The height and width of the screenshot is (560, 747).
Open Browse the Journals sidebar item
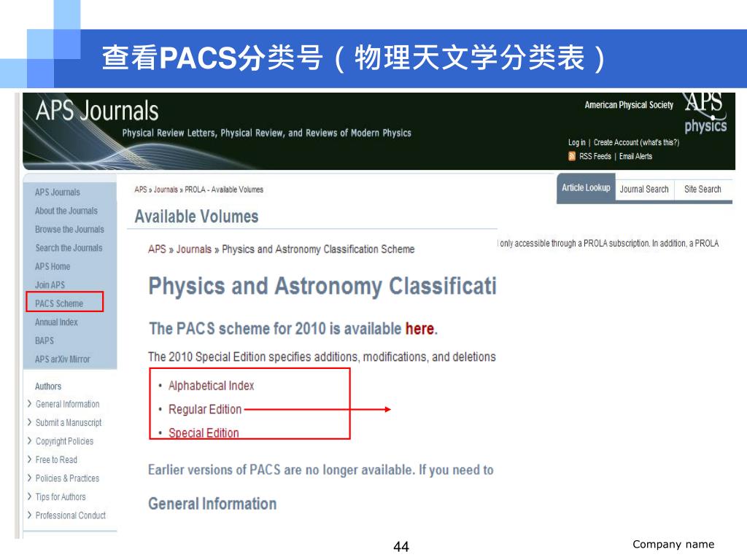(69, 230)
